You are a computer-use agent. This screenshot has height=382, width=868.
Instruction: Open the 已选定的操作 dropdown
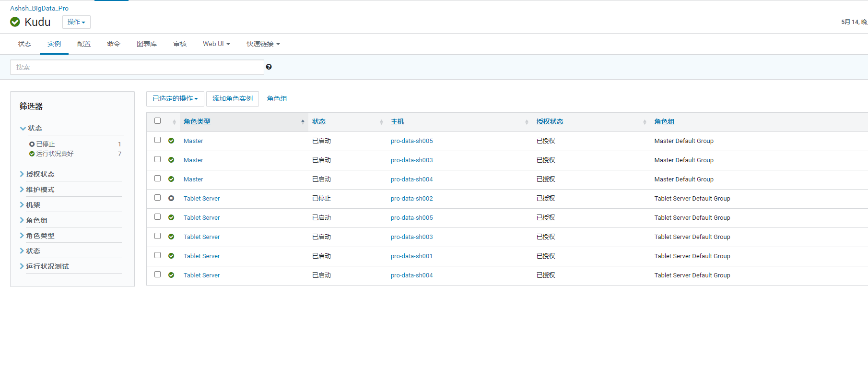[x=175, y=98]
